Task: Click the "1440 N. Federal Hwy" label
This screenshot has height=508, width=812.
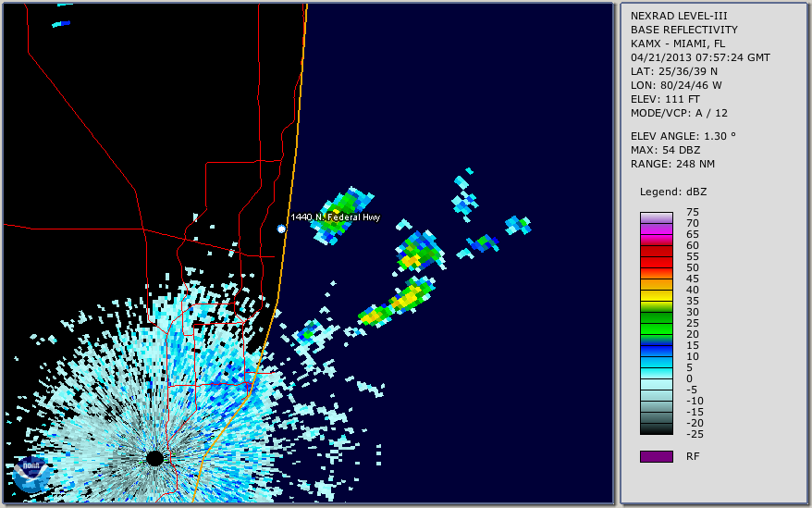Action: point(336,217)
